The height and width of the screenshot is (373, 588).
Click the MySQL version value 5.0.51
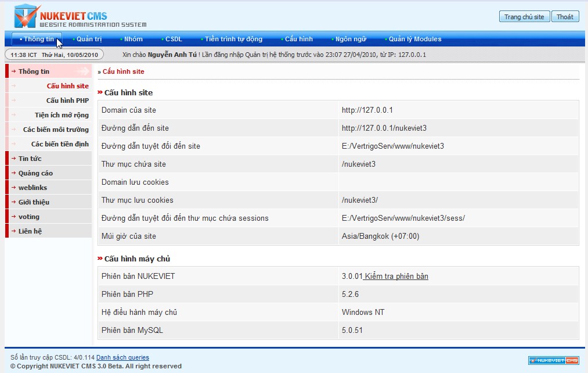coord(352,330)
